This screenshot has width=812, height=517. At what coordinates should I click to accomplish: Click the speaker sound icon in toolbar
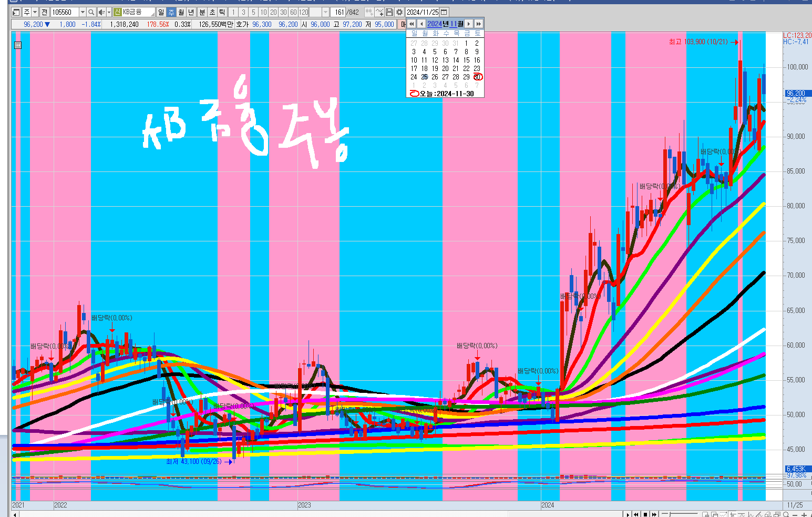click(101, 12)
